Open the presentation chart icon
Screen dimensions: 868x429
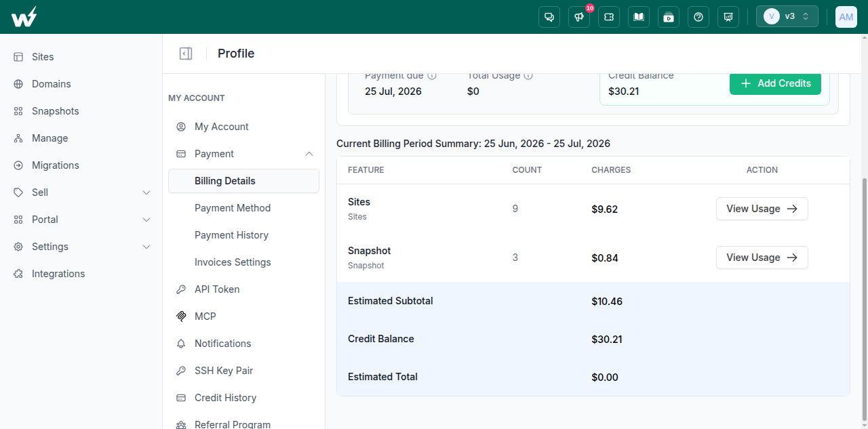coord(728,17)
